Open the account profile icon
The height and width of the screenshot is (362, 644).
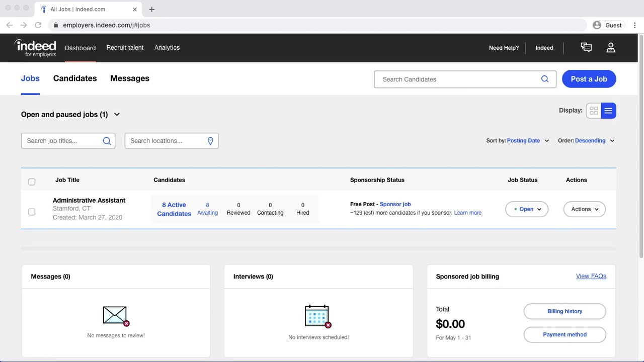(611, 47)
